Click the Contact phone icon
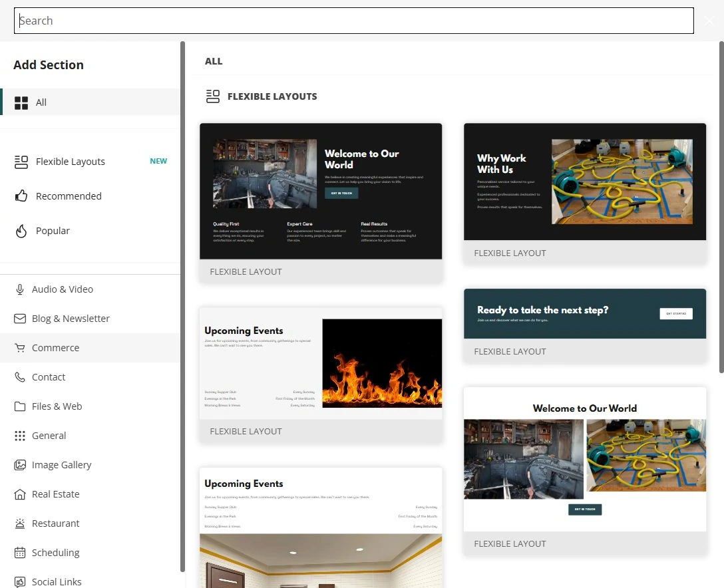Image resolution: width=724 pixels, height=588 pixels. [20, 377]
